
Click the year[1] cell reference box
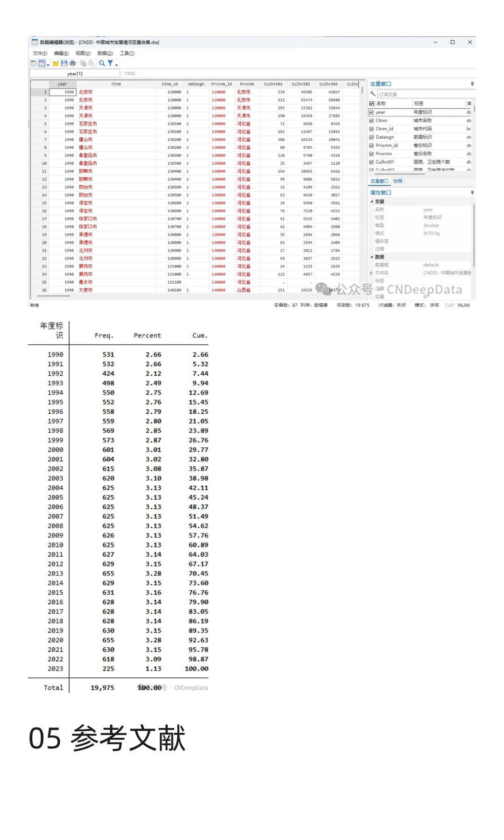pos(75,73)
